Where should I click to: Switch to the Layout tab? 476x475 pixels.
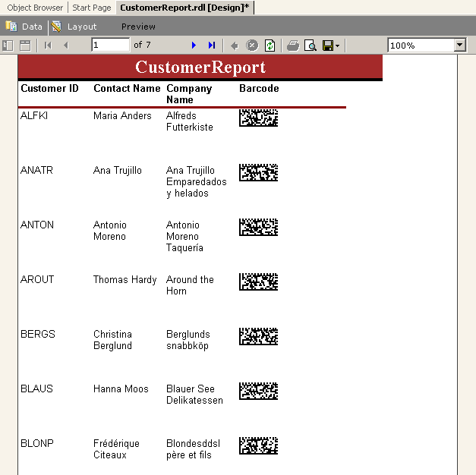coord(74,27)
